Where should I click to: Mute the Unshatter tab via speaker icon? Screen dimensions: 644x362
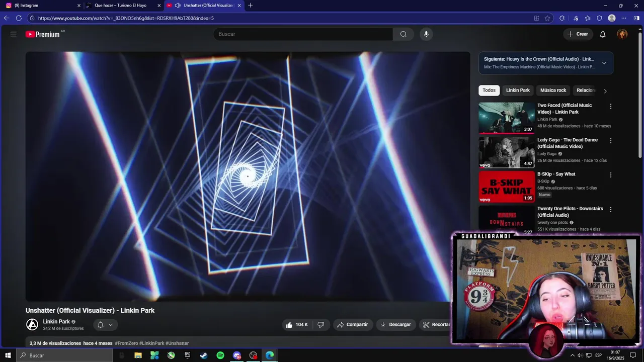click(x=178, y=6)
